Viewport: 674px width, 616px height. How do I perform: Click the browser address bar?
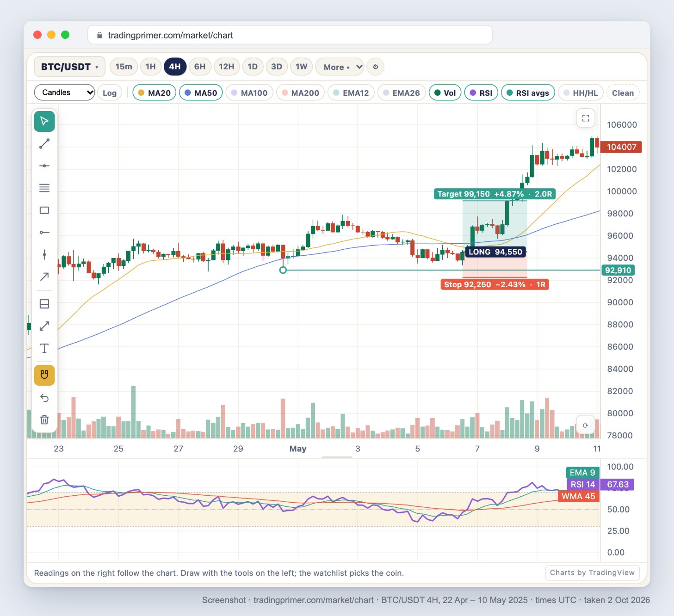(x=290, y=35)
